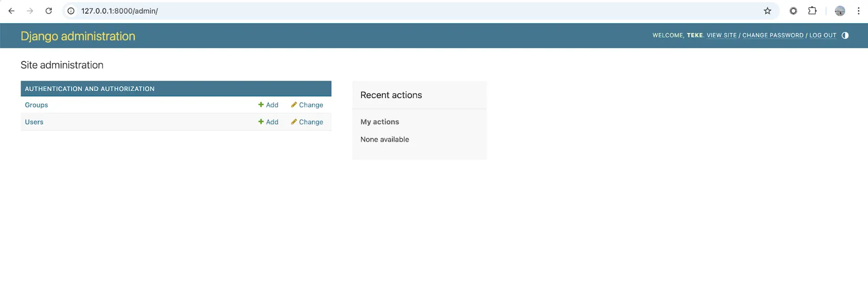Reload the page with refresh icon
Image resolution: width=868 pixels, height=286 pixels.
(x=48, y=11)
